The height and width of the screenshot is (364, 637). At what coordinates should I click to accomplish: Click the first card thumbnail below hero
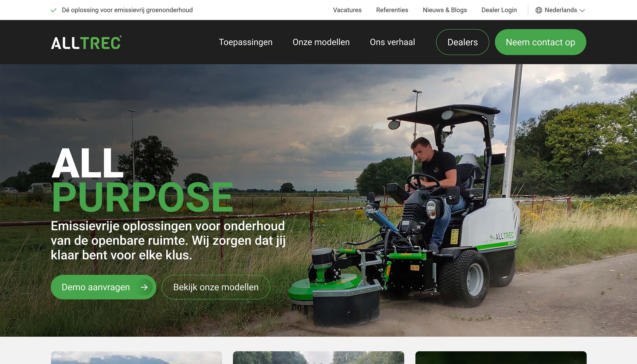136,358
